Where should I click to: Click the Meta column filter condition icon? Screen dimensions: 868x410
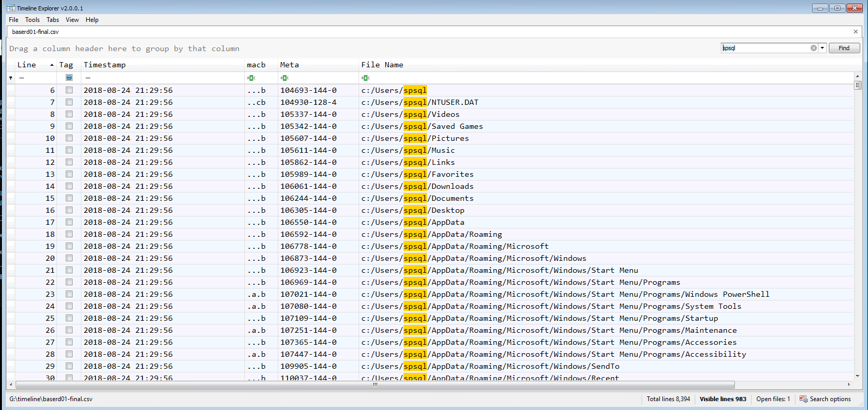click(x=284, y=78)
